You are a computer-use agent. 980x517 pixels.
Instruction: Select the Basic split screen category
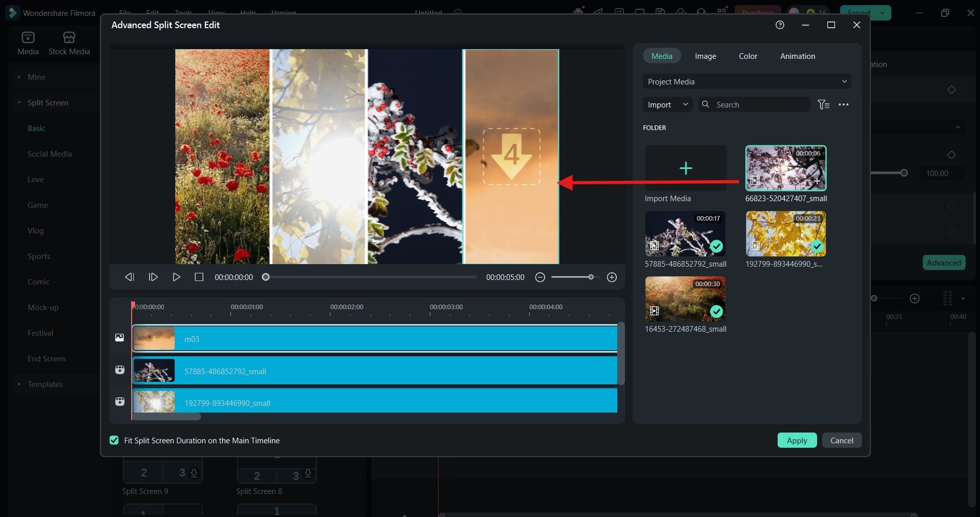[36, 128]
